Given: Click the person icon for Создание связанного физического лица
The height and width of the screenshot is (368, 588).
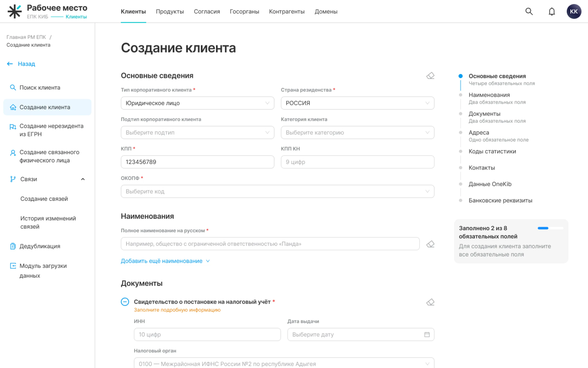Looking at the screenshot, I should click(13, 153).
